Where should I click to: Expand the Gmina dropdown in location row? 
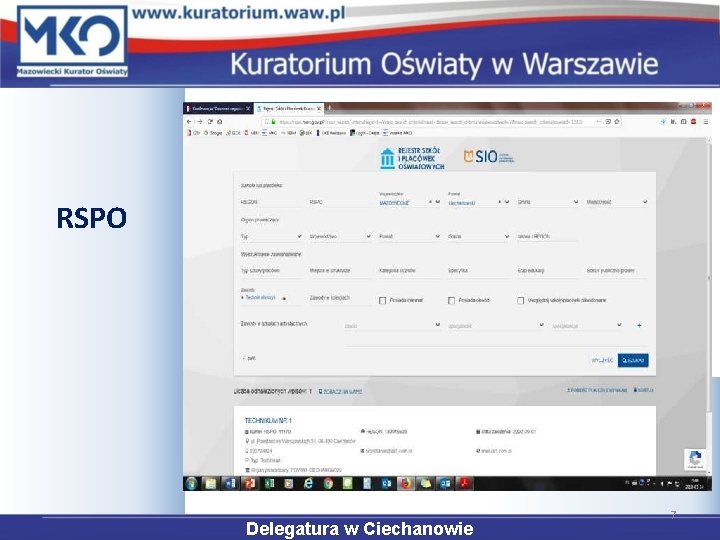pos(547,202)
